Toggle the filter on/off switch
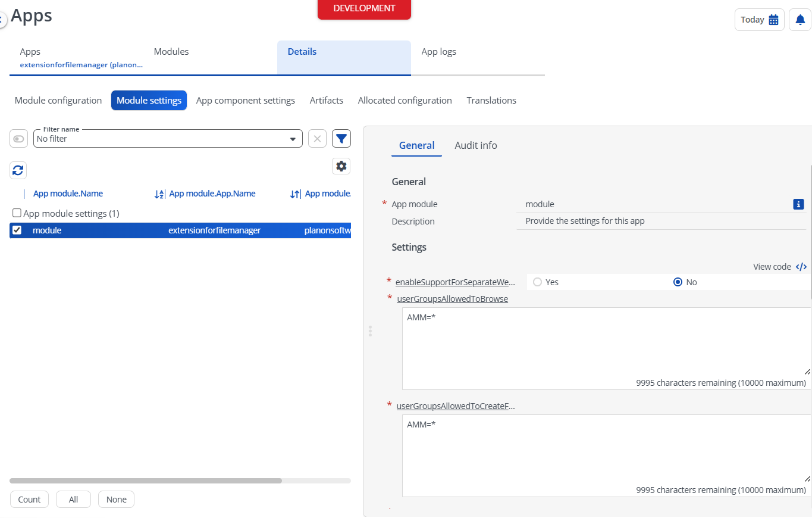Viewport: 812px width, 518px height. point(19,139)
